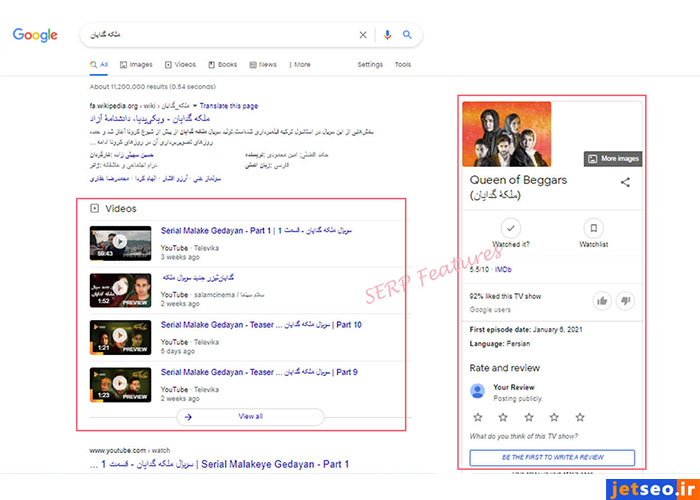
Task: Open the News tab
Action: coord(263,65)
